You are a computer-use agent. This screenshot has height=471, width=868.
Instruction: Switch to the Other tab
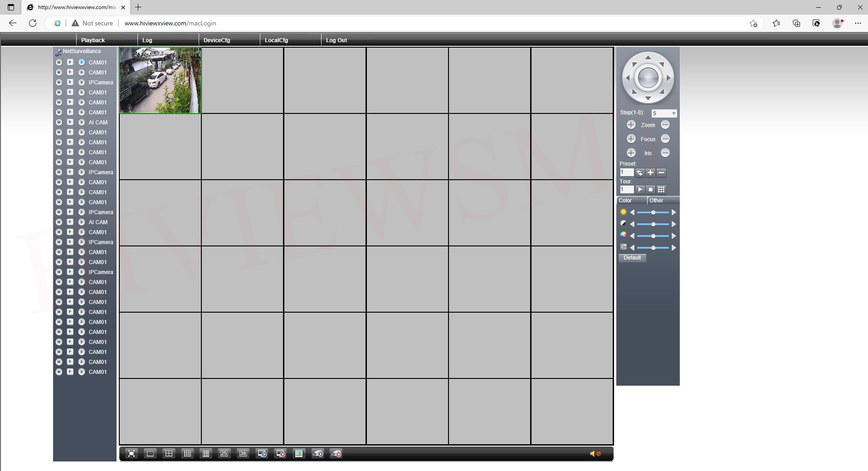point(656,201)
